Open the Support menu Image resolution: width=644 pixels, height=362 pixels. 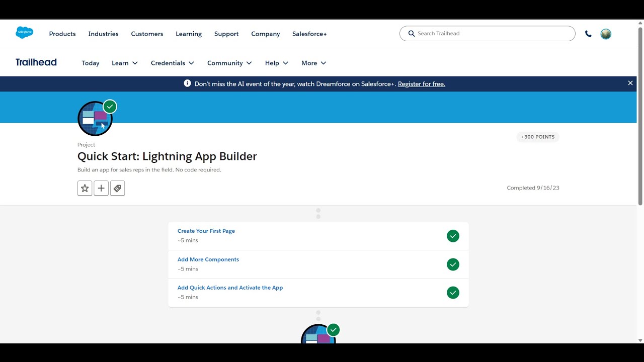[x=226, y=34]
